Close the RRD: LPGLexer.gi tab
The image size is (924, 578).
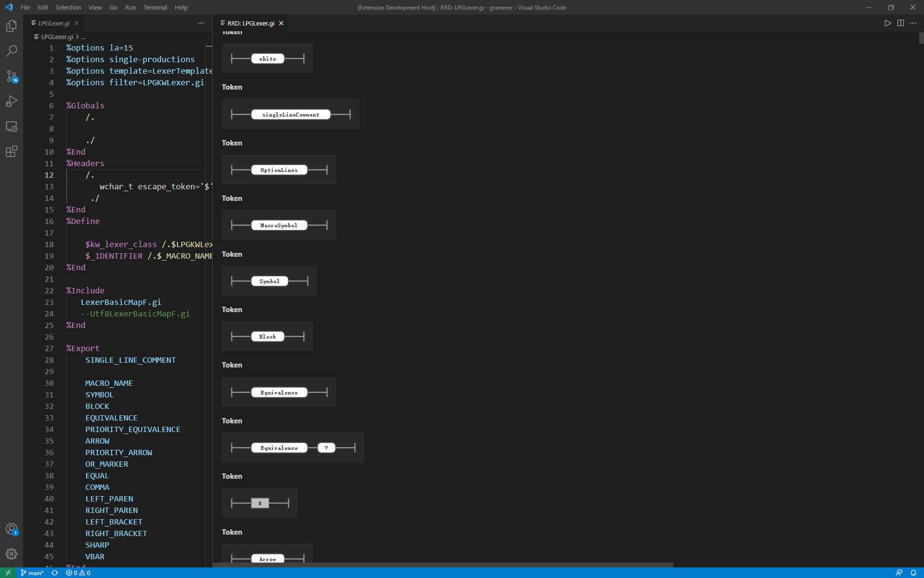click(281, 23)
